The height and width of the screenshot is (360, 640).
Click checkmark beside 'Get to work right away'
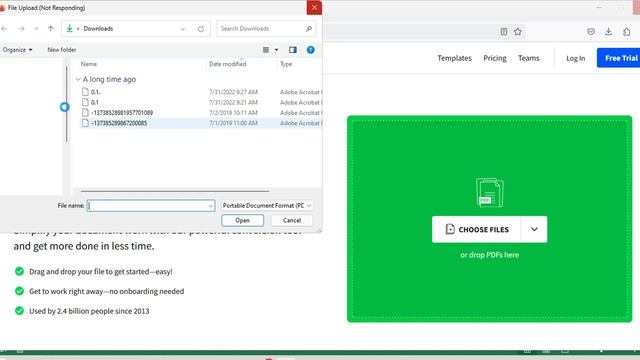(x=19, y=291)
